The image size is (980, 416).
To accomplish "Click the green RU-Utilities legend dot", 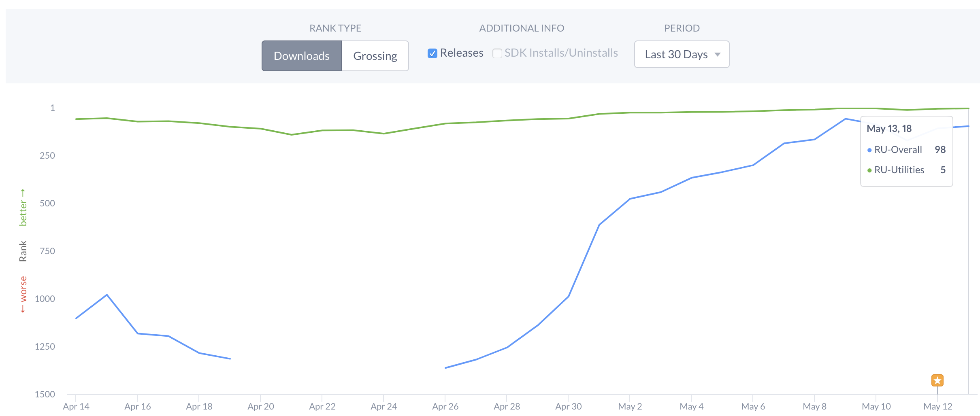I will [x=869, y=170].
